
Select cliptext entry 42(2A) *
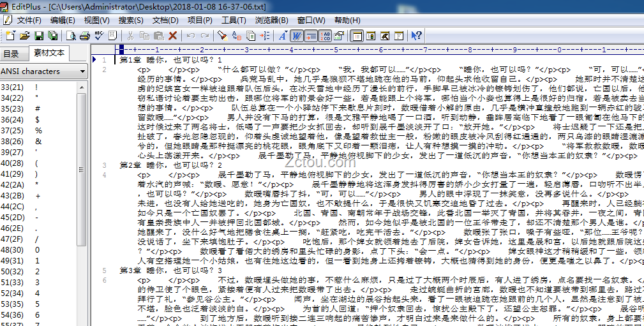(x=38, y=185)
